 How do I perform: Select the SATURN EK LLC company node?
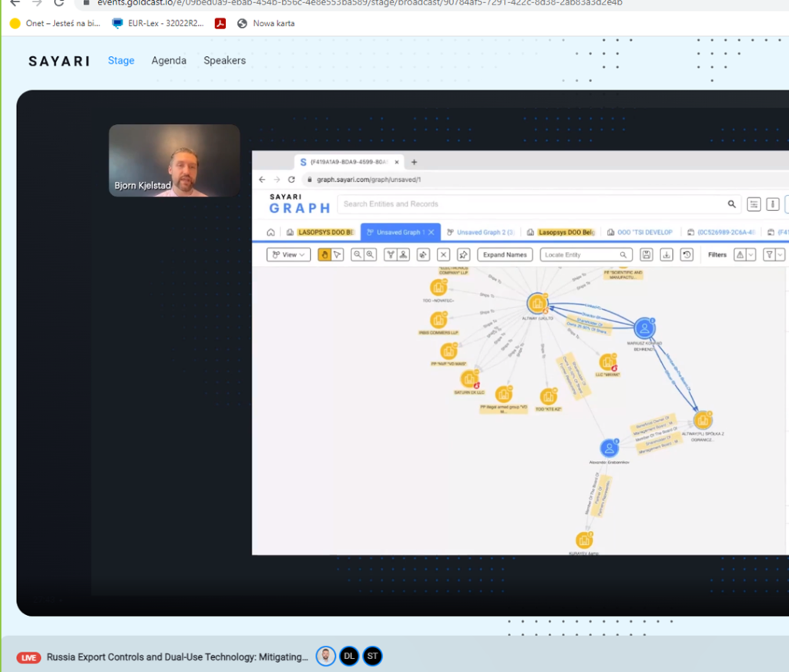[x=469, y=378]
